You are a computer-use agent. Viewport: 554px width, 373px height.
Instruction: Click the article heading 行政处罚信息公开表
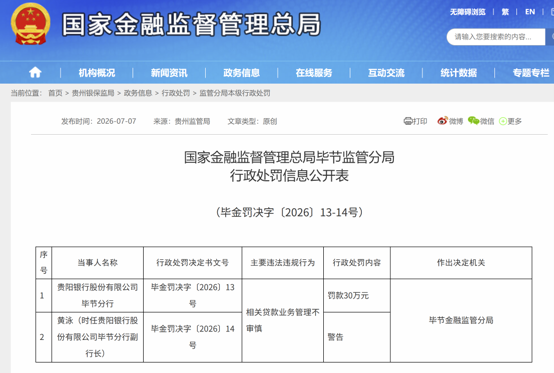(289, 175)
